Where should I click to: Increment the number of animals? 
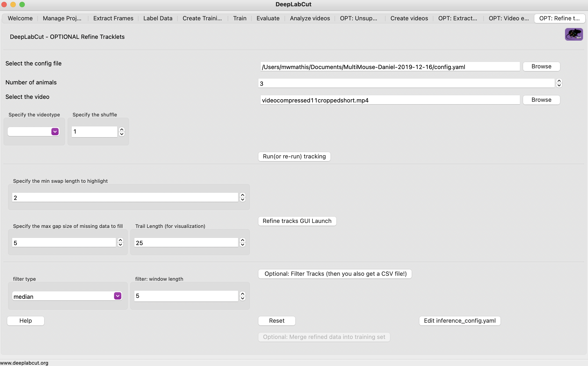pyautogui.click(x=559, y=81)
